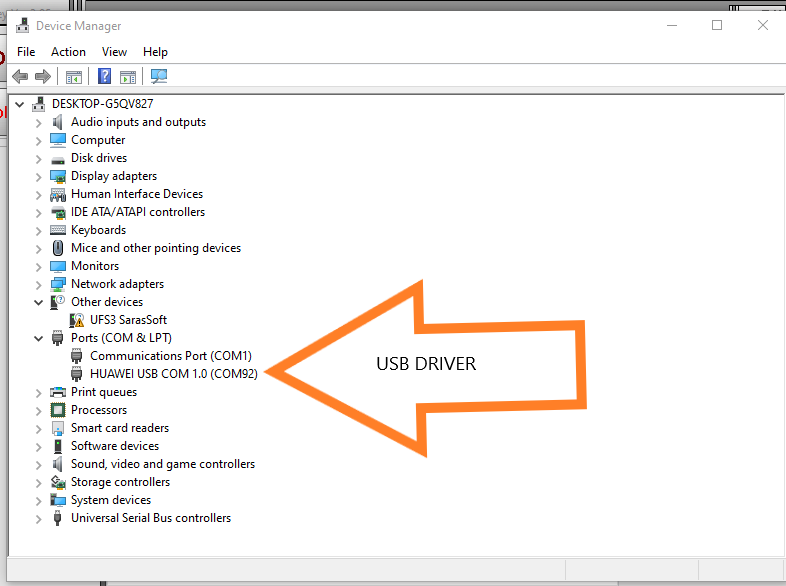Open the Action menu
786x586 pixels.
click(68, 52)
